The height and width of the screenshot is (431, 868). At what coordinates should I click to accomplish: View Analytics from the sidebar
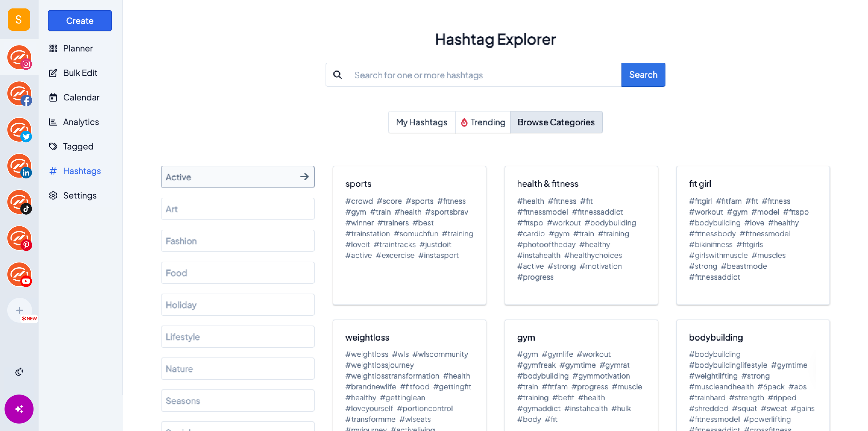[x=80, y=122]
